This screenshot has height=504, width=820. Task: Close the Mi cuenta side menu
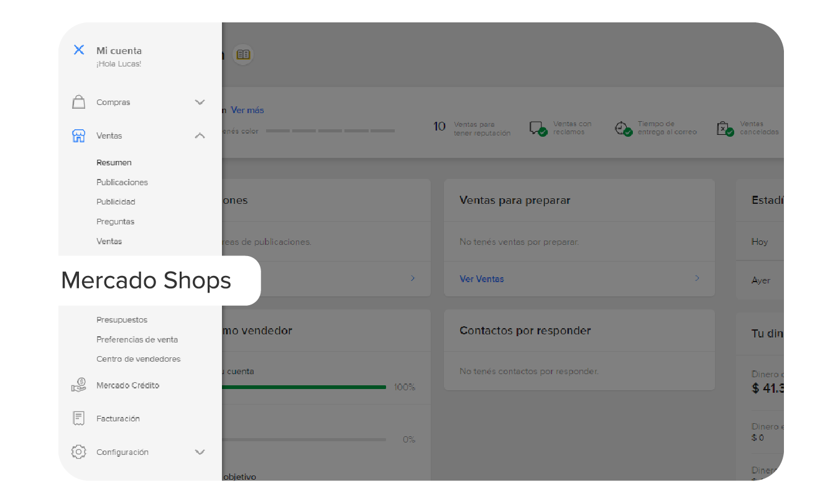[x=79, y=50]
